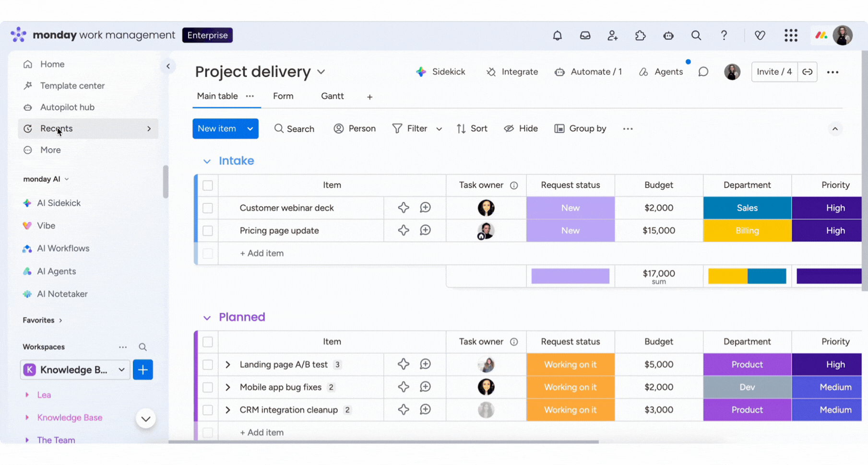Expand subitems of Mobile app bug fixes
Screen dimensions: 868x465
coord(228,387)
